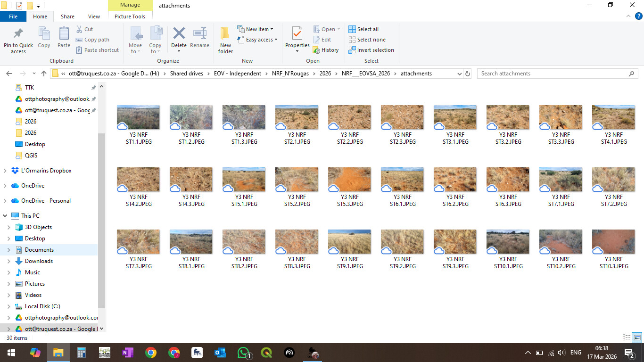Expand the This PC tree node
The width and height of the screenshot is (644, 362).
click(5, 216)
